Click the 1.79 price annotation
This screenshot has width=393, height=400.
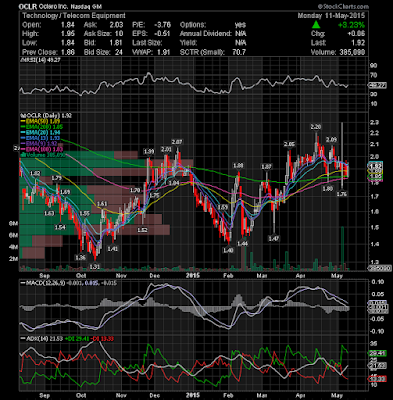[56, 178]
